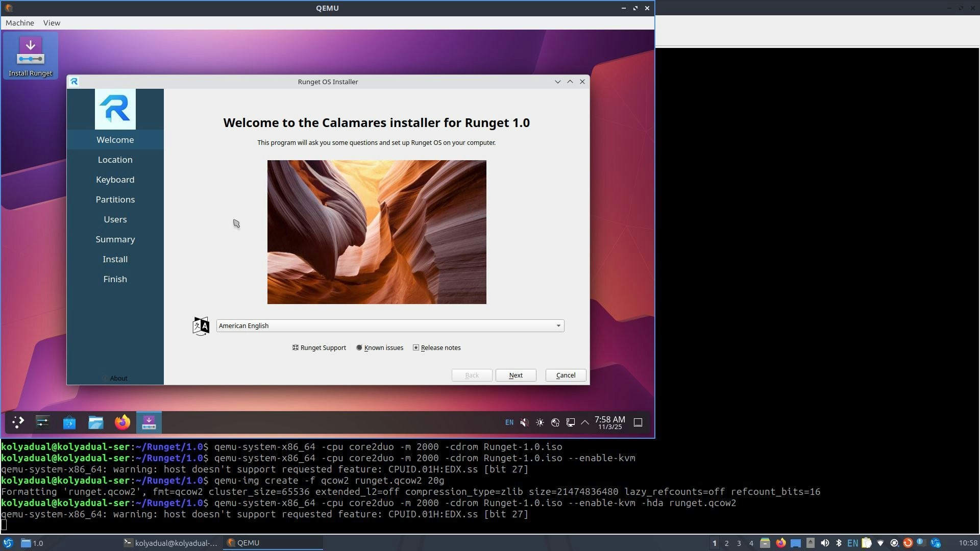Viewport: 980px width, 551px height.
Task: Select the Summary step in the sidebar
Action: click(115, 239)
